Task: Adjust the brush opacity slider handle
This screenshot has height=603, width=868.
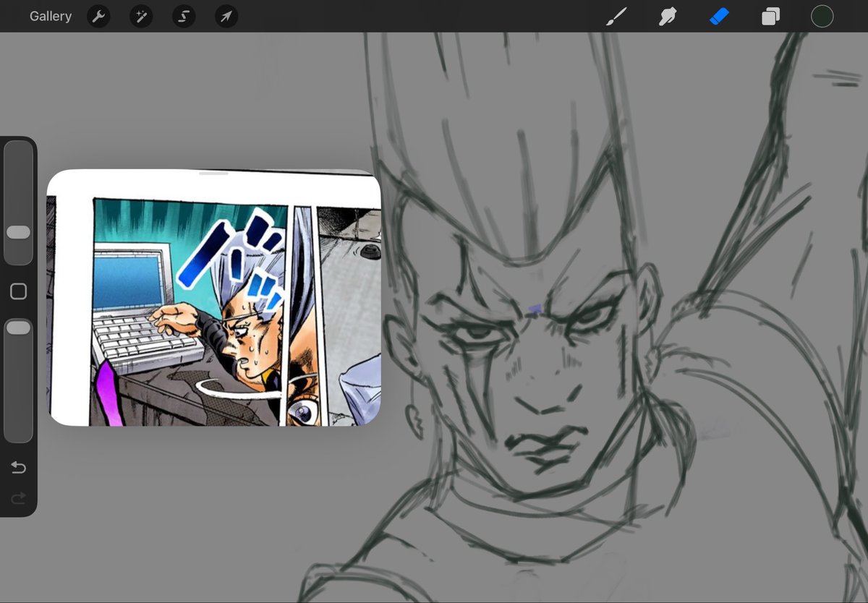Action: (18, 328)
